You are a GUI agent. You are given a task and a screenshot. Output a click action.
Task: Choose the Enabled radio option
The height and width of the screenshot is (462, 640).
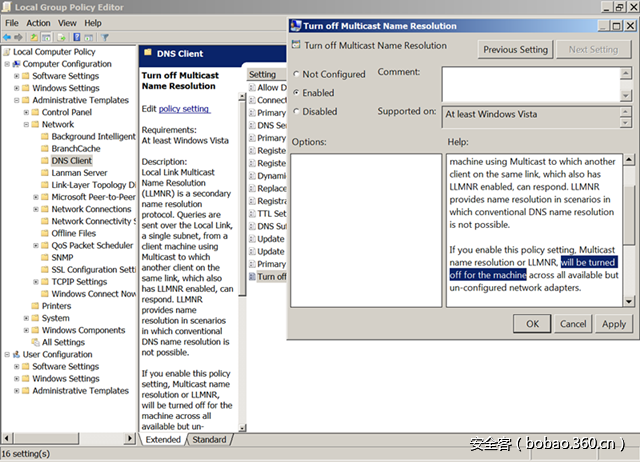click(x=297, y=93)
